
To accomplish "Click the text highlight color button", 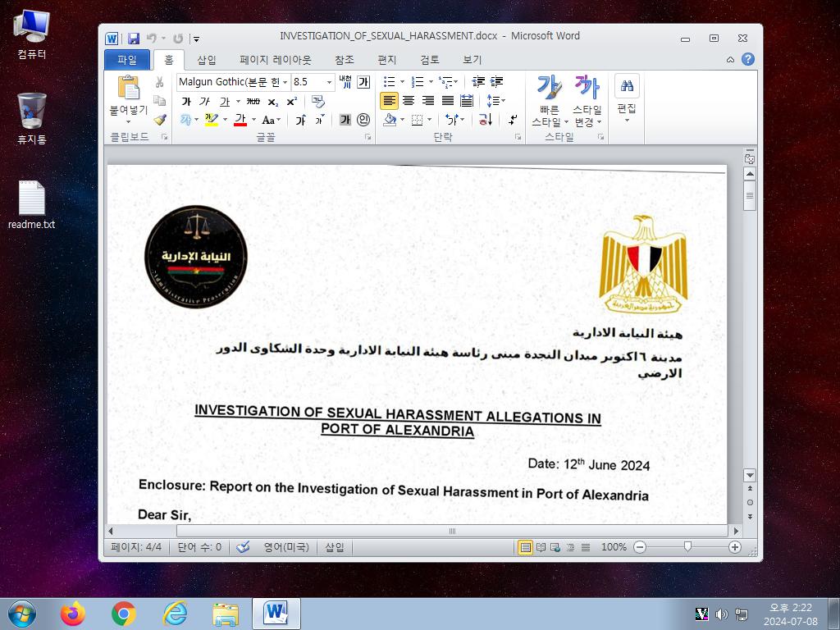I will (x=211, y=120).
